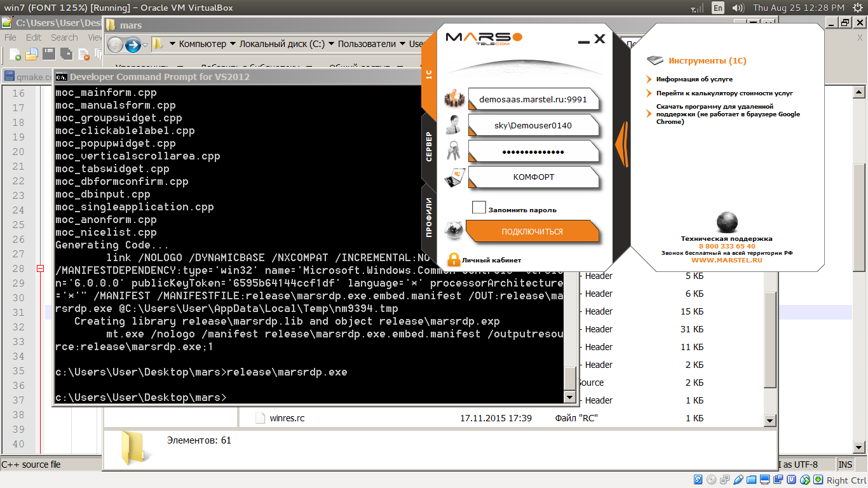Click the ПОДКЛЮЧИТЬСЯ button
Screen dimensions: 868x488
[x=532, y=231]
